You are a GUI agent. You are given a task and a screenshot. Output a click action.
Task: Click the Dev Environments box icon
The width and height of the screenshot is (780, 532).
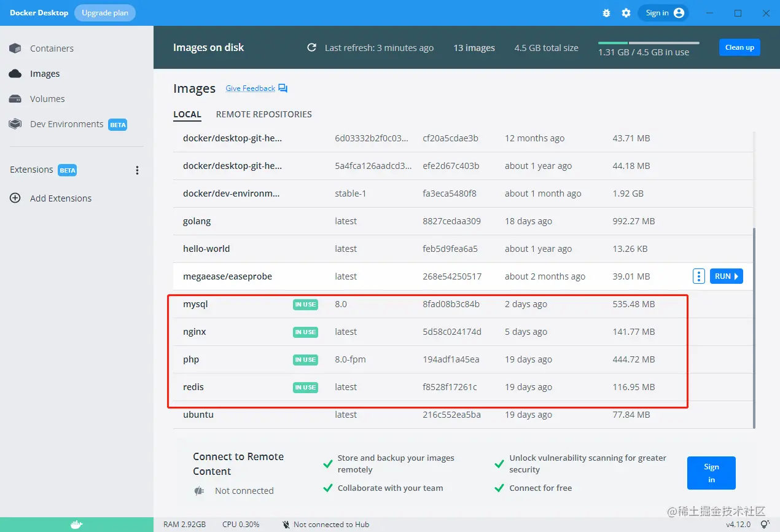[15, 124]
